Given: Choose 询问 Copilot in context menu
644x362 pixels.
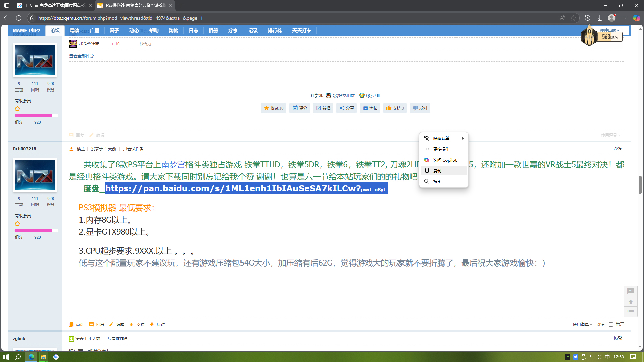Looking at the screenshot, I should [443, 160].
